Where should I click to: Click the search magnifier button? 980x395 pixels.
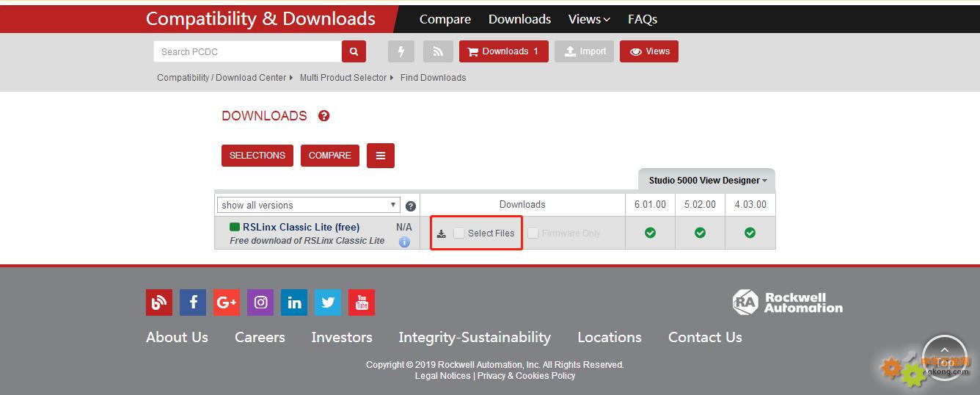(x=353, y=51)
